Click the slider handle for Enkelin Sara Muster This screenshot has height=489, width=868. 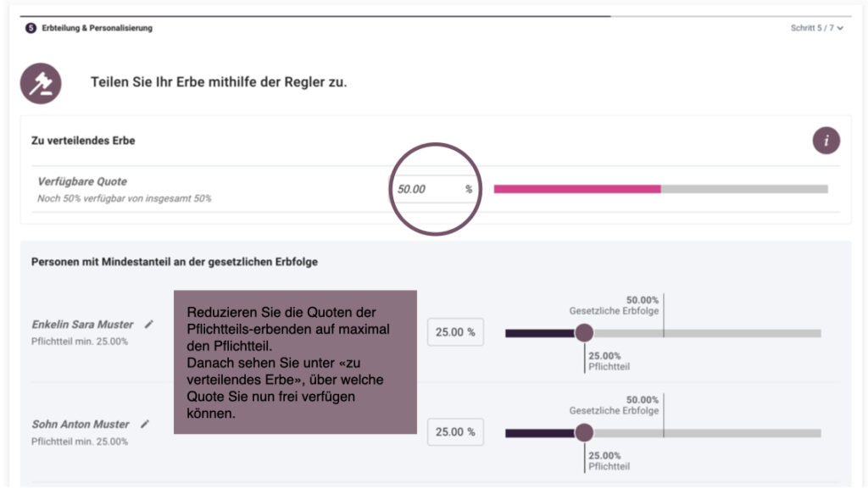(x=584, y=333)
